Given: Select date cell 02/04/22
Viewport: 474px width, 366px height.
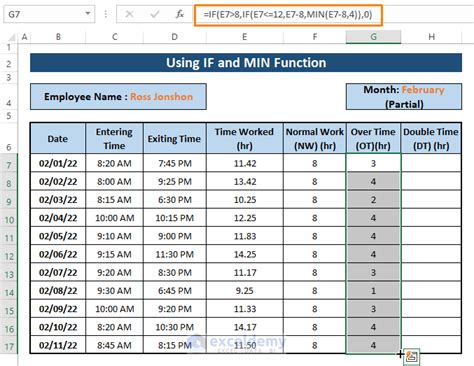Looking at the screenshot, I should click(x=58, y=218).
